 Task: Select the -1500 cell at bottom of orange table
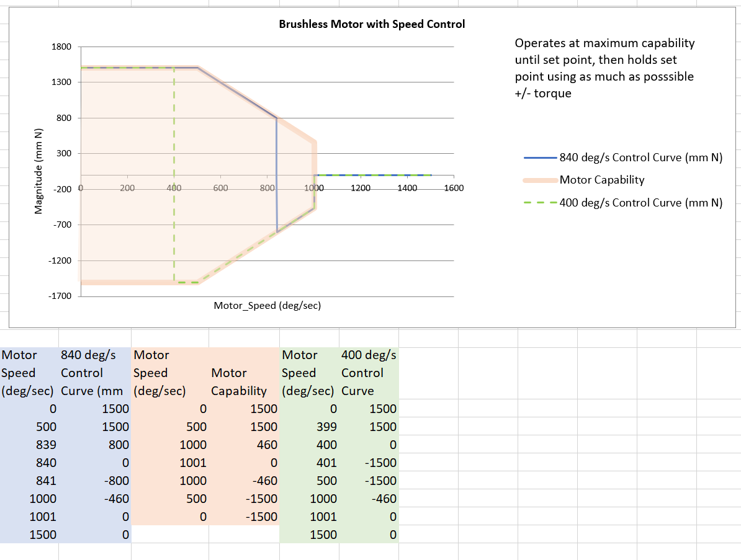(x=261, y=517)
